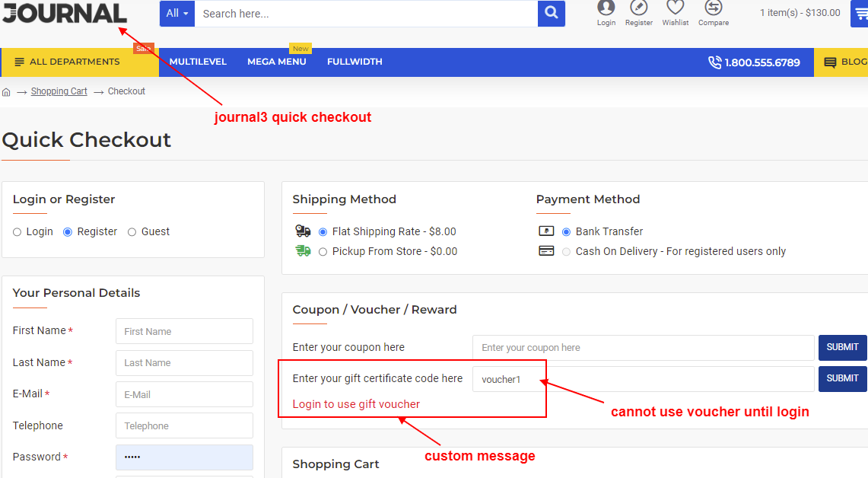Open the MEGA MENU dropdown

point(276,62)
